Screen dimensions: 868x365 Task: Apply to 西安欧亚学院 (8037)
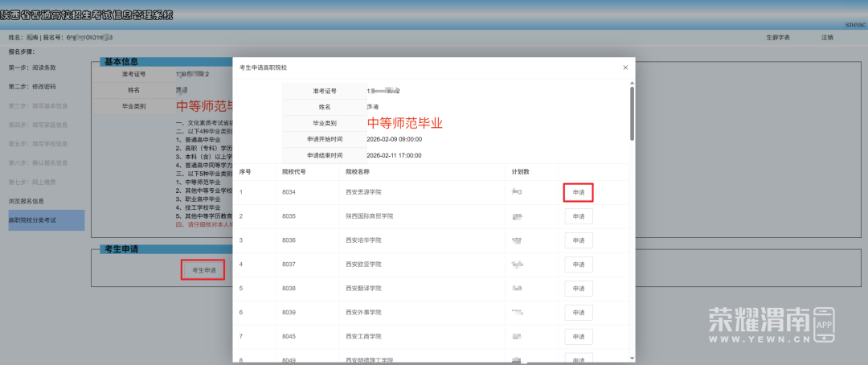coord(579,264)
